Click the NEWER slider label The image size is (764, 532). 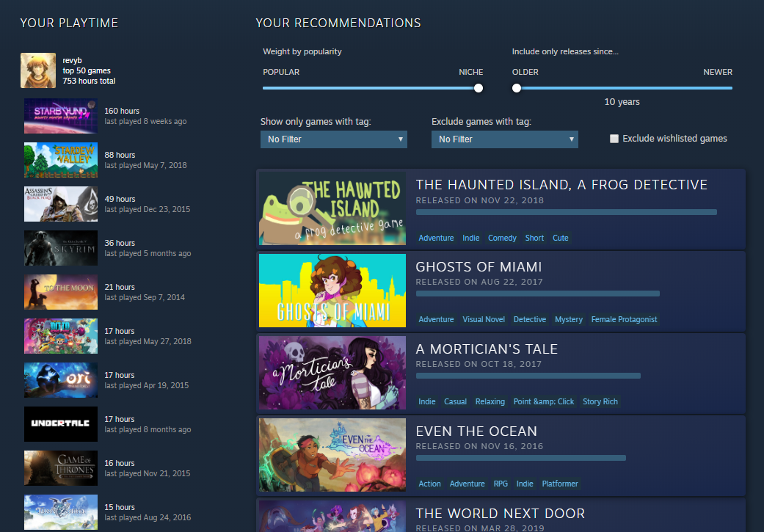(718, 72)
